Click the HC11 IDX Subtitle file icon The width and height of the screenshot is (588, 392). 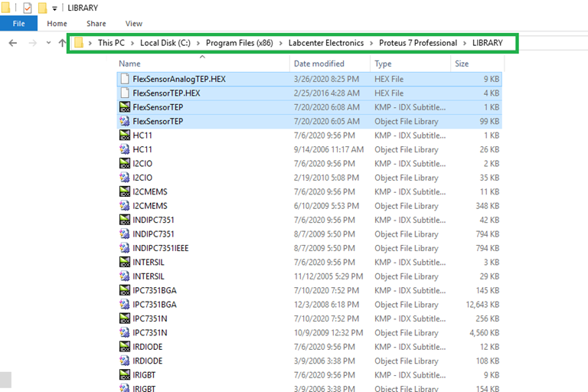[125, 136]
